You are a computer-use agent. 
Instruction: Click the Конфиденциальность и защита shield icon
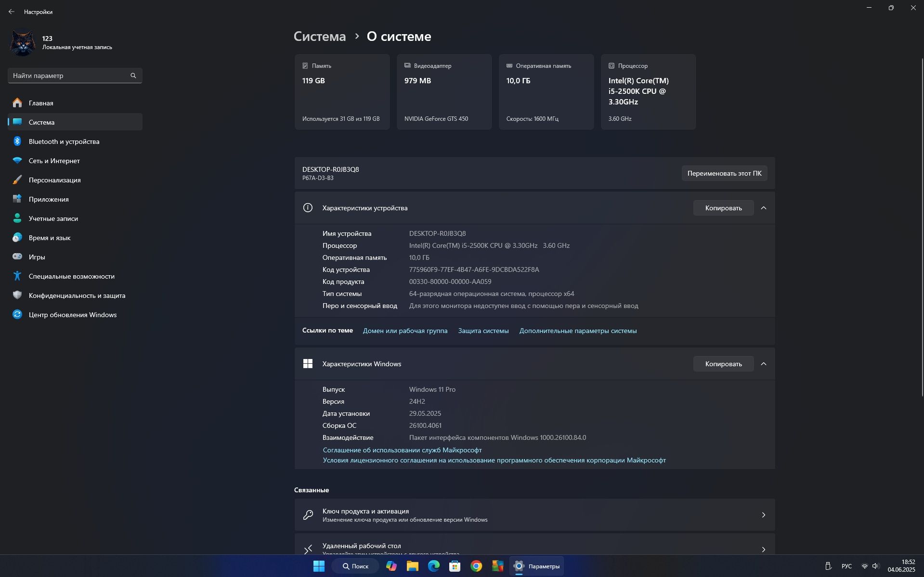click(x=17, y=295)
